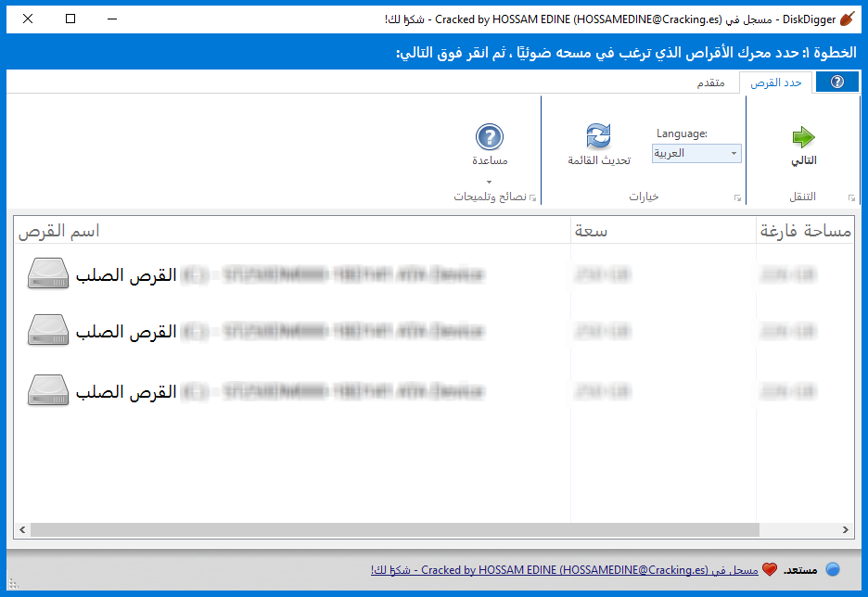Click the مستعد status text
The height and width of the screenshot is (597, 868).
(x=800, y=570)
